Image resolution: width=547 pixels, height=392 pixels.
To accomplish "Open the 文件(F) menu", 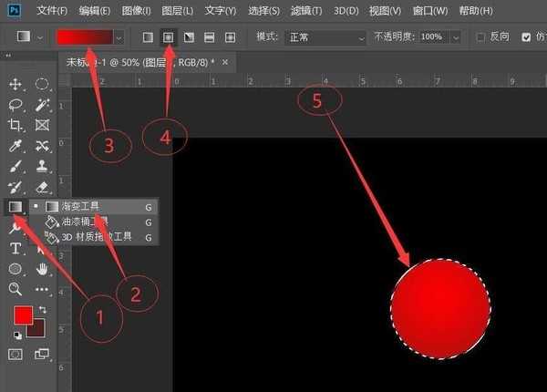I will [52, 11].
